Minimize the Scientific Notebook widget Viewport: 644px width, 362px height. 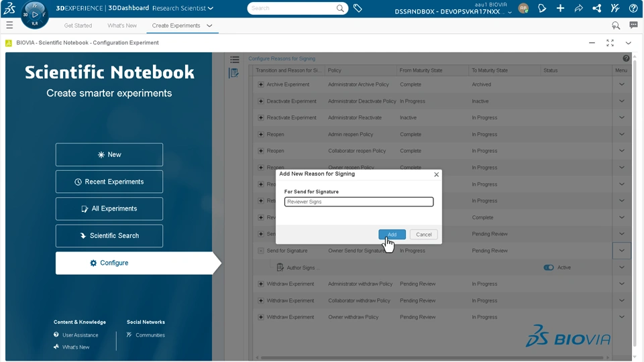pyautogui.click(x=592, y=43)
